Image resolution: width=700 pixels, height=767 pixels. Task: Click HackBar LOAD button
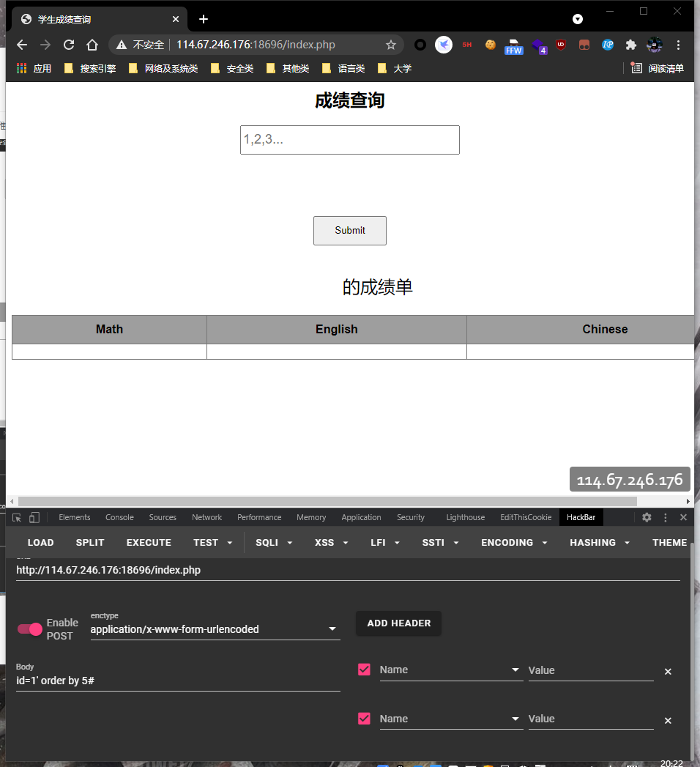pos(40,543)
